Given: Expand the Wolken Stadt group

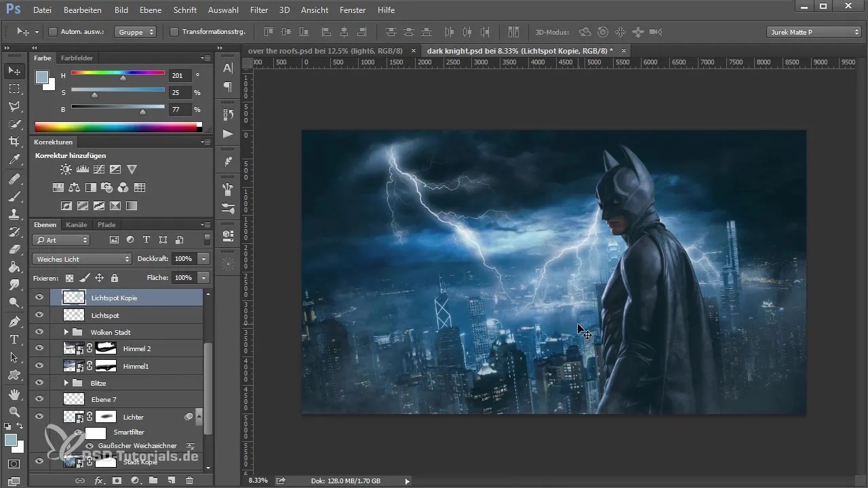Looking at the screenshot, I should [x=66, y=332].
